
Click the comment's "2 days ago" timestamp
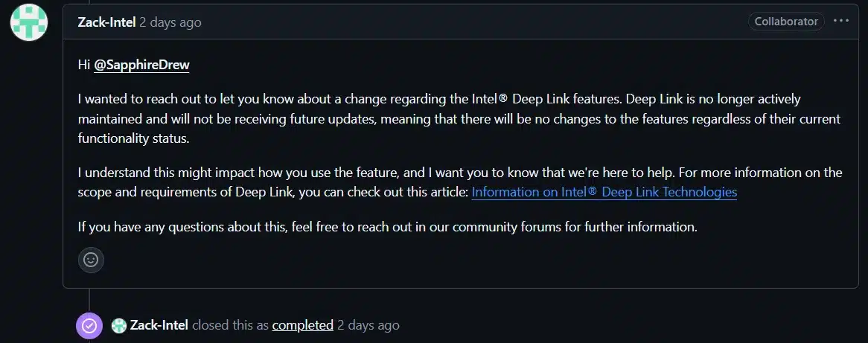coord(170,22)
